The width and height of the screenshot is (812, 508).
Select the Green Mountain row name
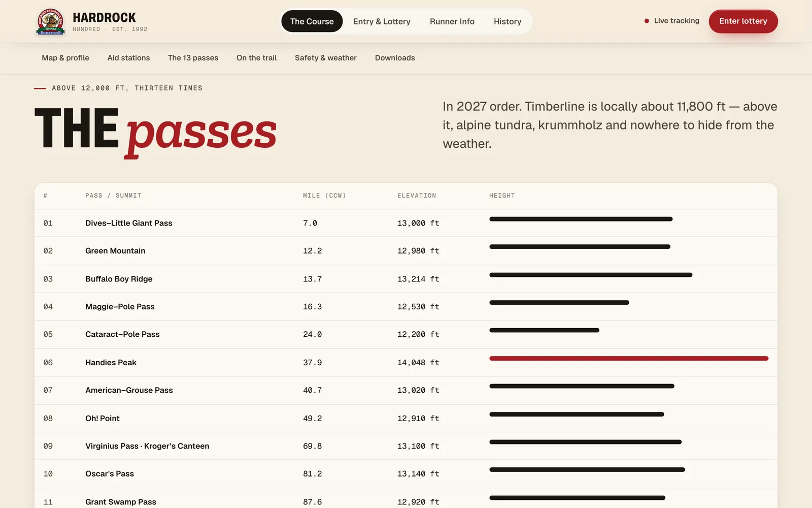tap(115, 251)
